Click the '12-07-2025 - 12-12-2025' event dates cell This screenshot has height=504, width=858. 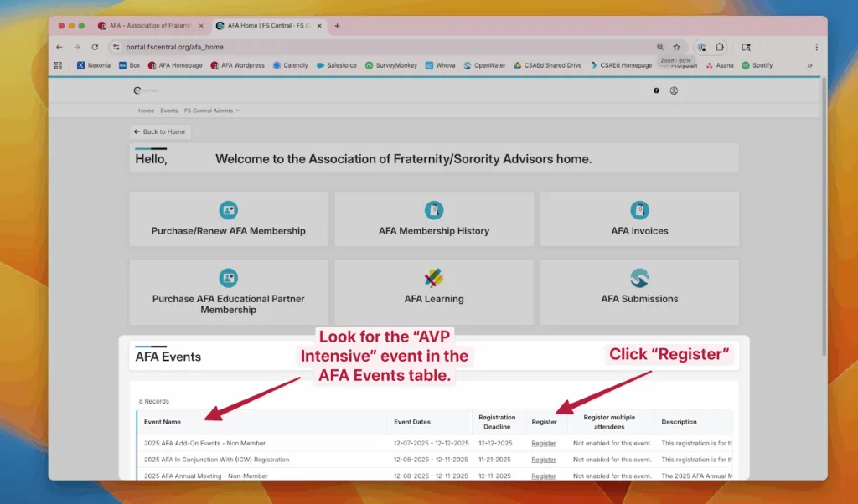point(432,444)
